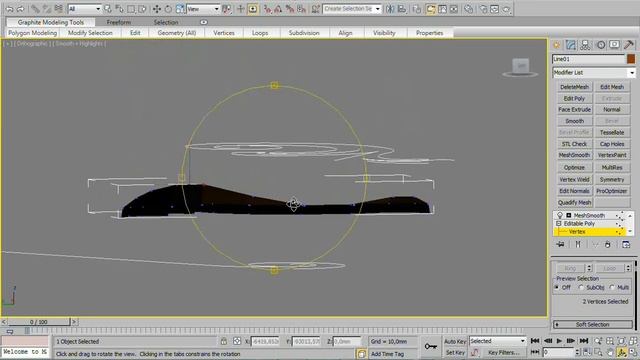Apply the Edit Poly modifier button

click(574, 98)
